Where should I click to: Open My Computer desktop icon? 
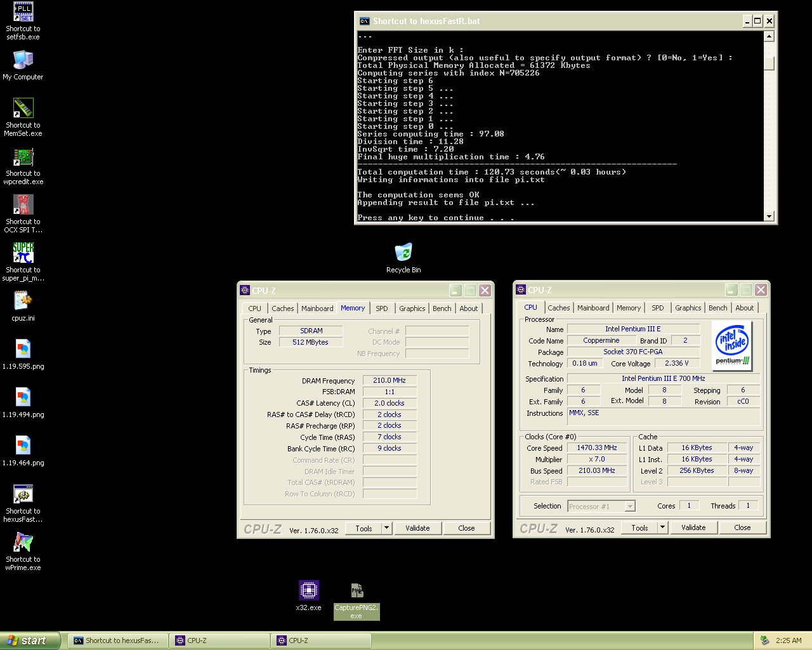tap(23, 60)
